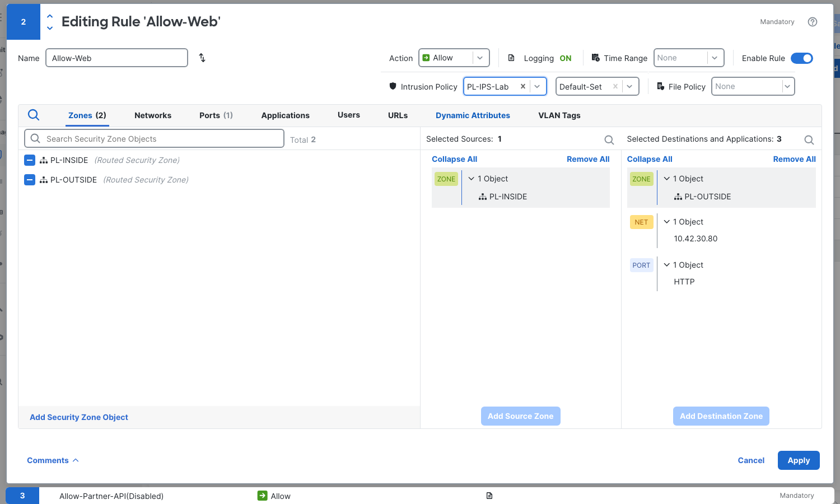
Task: Click Collapse All under Selected Destinations
Action: (650, 159)
